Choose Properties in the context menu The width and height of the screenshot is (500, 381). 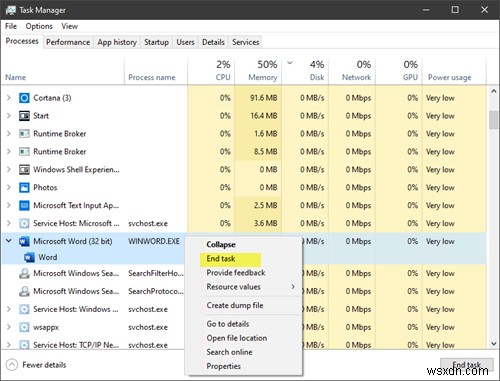(x=243, y=366)
